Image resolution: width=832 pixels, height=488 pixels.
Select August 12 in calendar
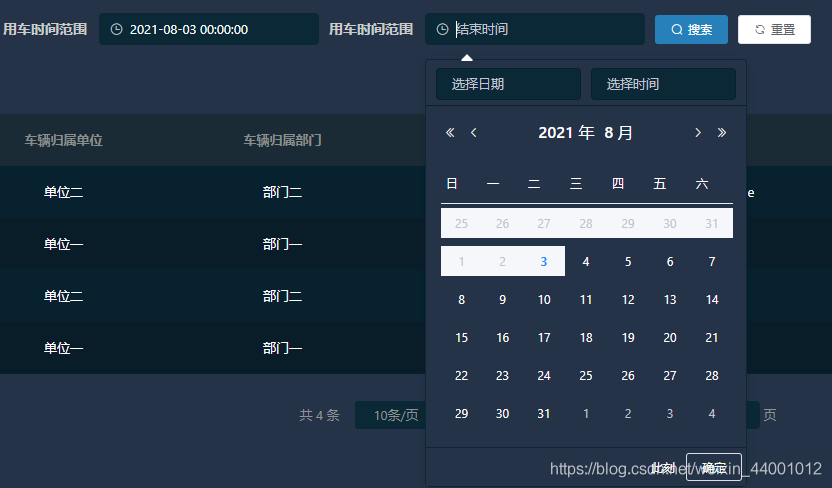coord(628,300)
